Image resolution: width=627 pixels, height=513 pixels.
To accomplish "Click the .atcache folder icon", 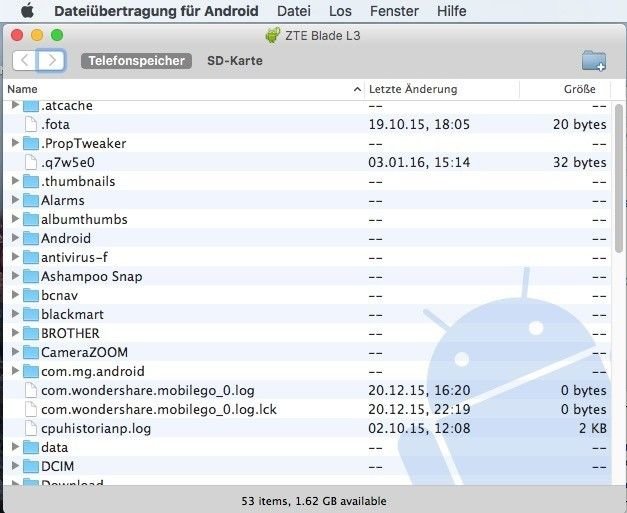I will pyautogui.click(x=31, y=106).
